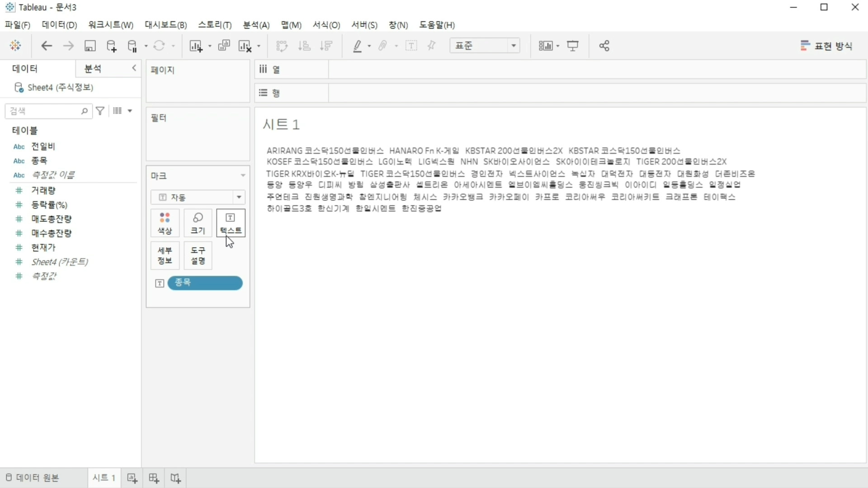868x488 pixels.
Task: Click the undo back arrow
Action: 47,46
